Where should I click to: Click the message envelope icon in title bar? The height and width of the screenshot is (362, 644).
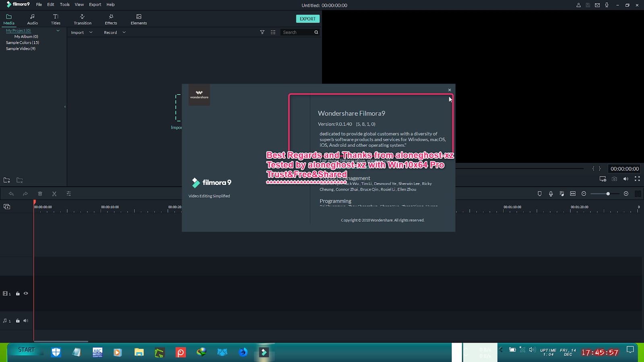(597, 5)
